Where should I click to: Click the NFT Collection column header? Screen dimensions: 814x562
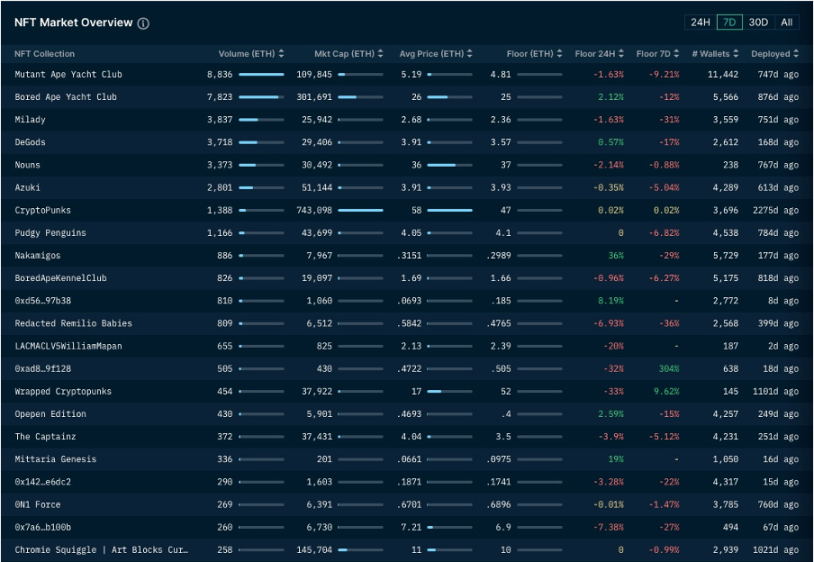(x=45, y=54)
